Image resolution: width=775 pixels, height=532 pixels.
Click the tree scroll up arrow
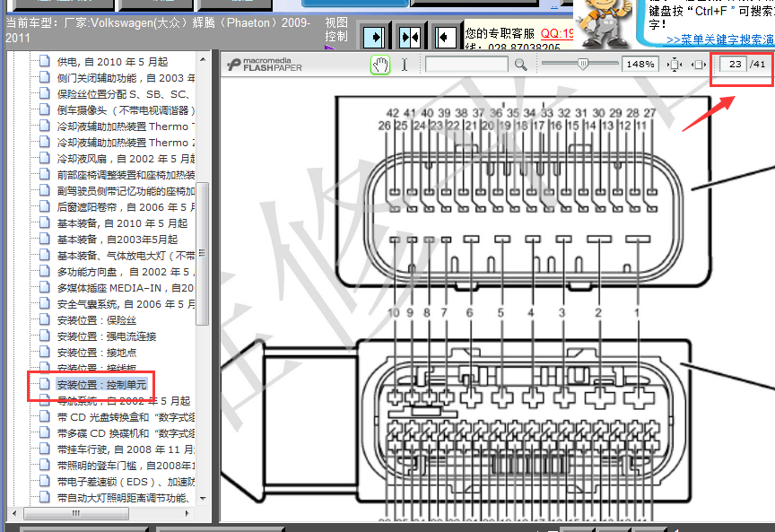[x=203, y=59]
